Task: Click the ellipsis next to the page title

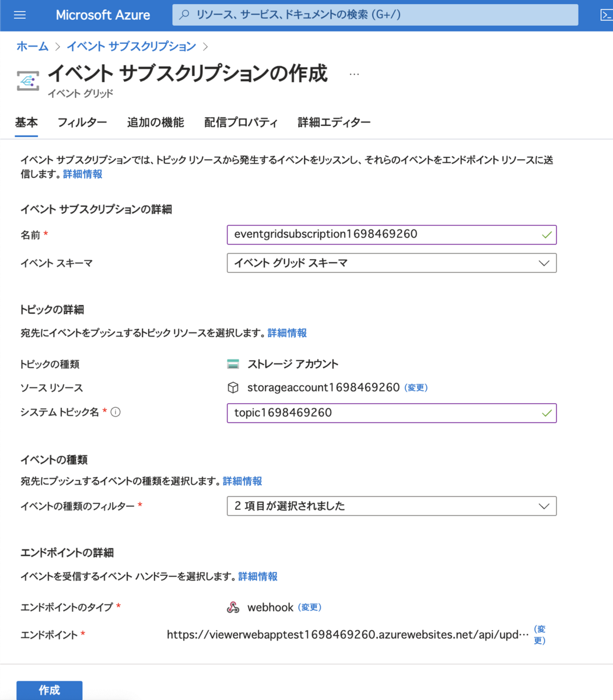Action: (x=354, y=73)
